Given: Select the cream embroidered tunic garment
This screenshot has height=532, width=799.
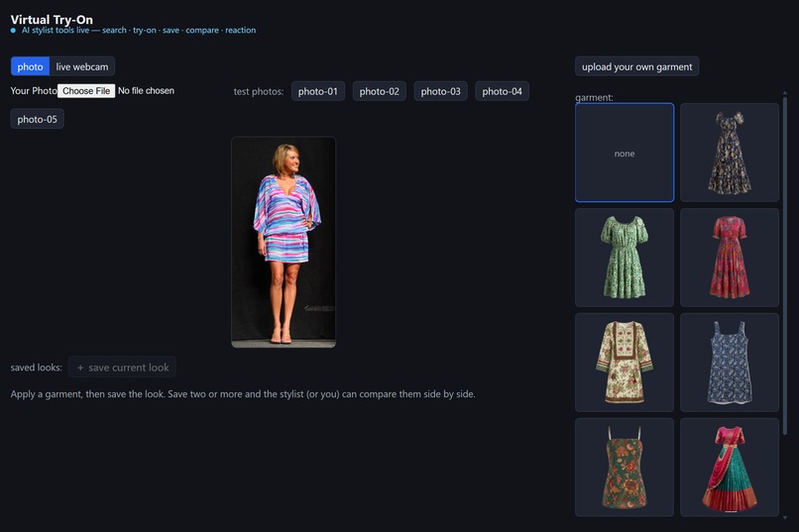Looking at the screenshot, I should tap(625, 363).
